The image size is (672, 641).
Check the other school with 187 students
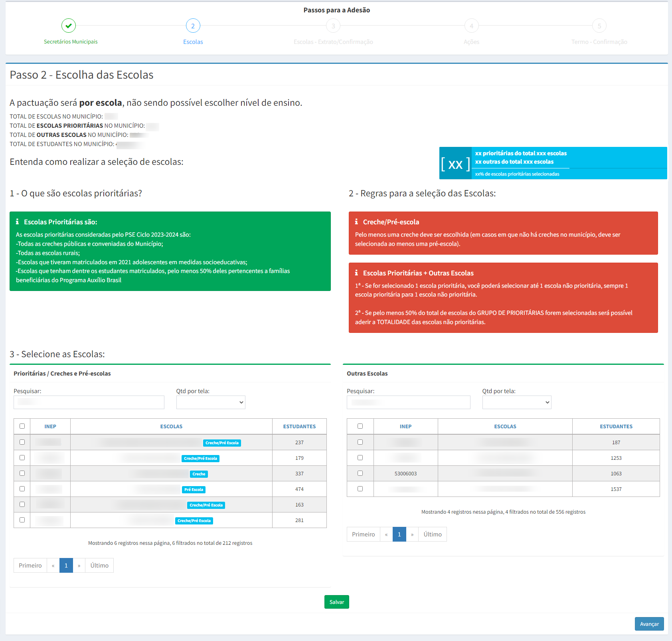(360, 442)
